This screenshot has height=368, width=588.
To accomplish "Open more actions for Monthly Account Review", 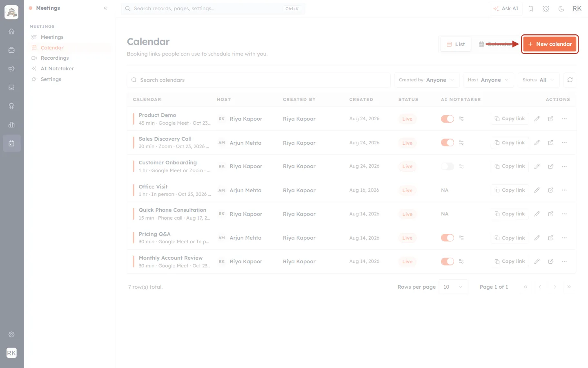I will point(564,261).
